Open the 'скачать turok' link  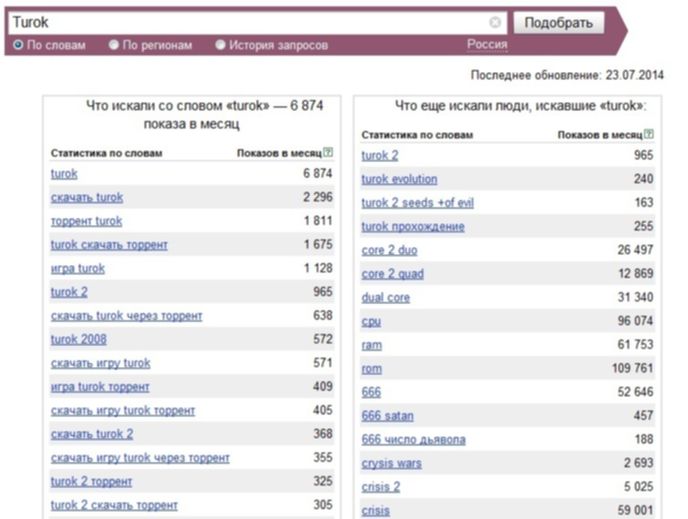point(87,197)
